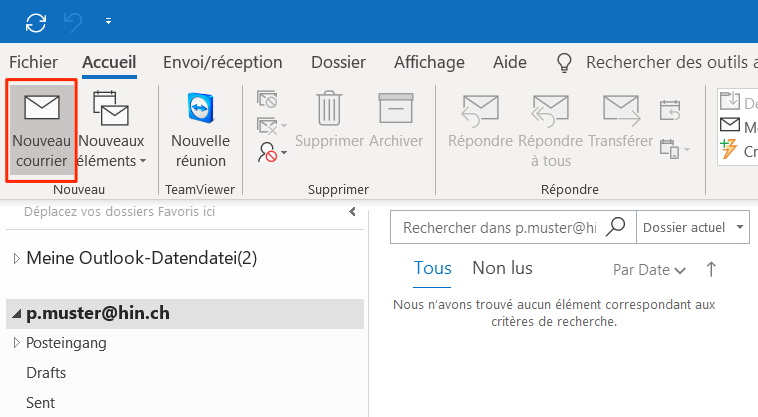
Task: Reverse sort order with the up arrow
Action: click(x=711, y=269)
